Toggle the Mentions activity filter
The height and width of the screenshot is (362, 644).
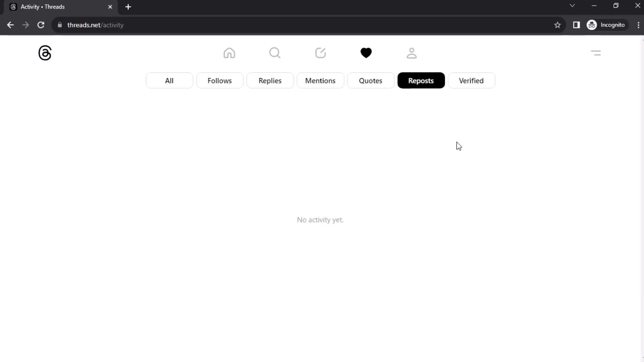[320, 80]
